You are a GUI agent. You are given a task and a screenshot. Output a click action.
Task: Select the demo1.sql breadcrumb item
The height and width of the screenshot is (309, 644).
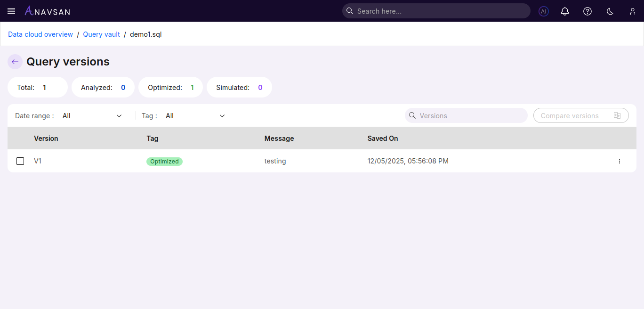145,34
